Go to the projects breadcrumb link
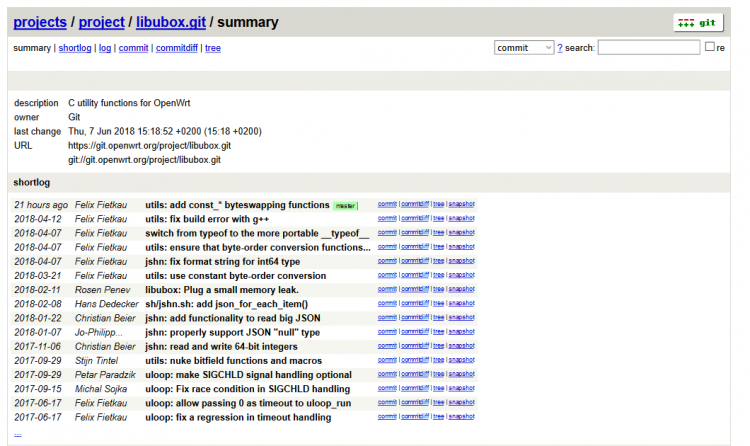750x446 pixels. point(40,22)
